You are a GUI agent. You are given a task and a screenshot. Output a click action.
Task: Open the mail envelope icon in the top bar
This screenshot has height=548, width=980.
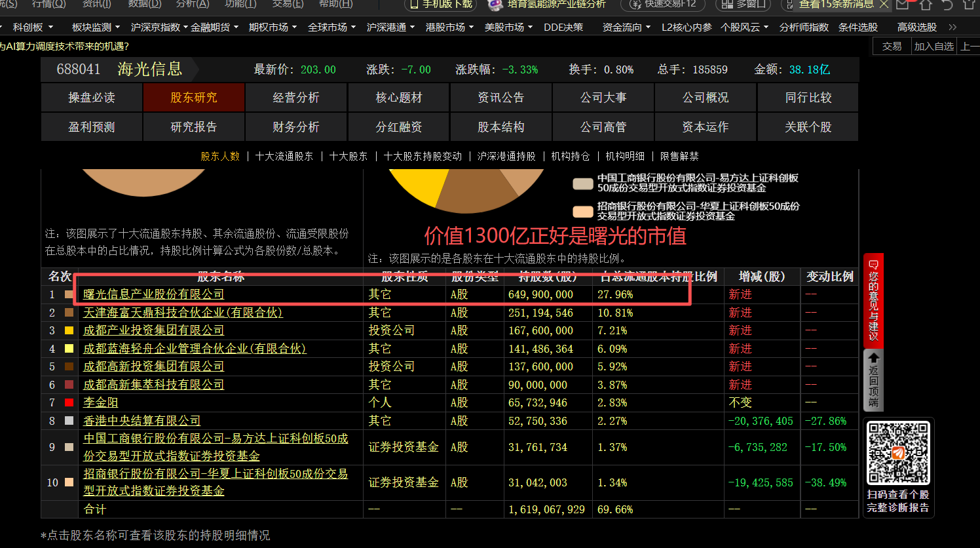click(903, 5)
